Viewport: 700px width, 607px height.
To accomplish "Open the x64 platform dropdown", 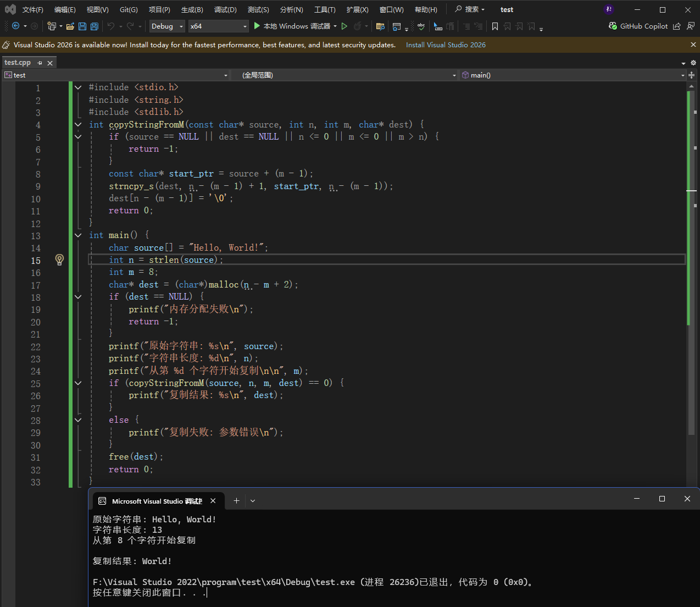I will 218,26.
